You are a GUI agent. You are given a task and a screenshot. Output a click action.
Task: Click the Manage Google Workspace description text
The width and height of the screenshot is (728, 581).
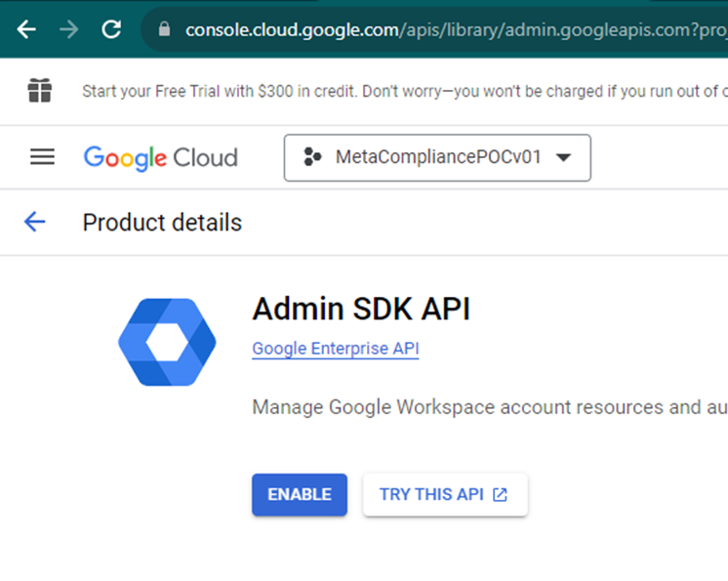point(490,407)
